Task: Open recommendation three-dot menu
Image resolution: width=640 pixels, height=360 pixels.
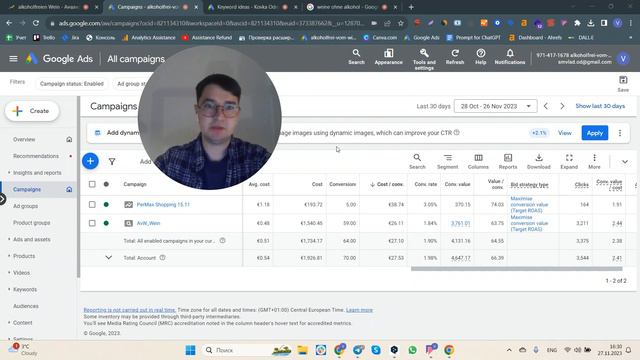Action: (620, 133)
